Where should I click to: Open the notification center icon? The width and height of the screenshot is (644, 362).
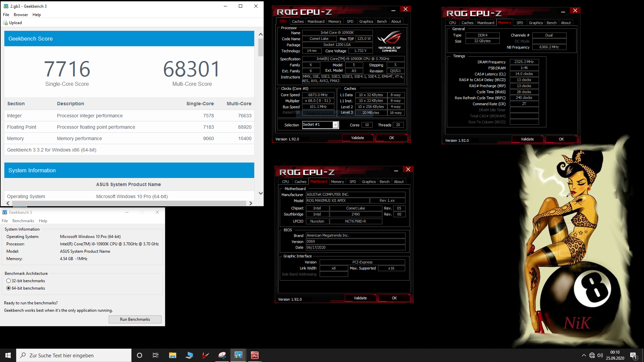coord(633,355)
